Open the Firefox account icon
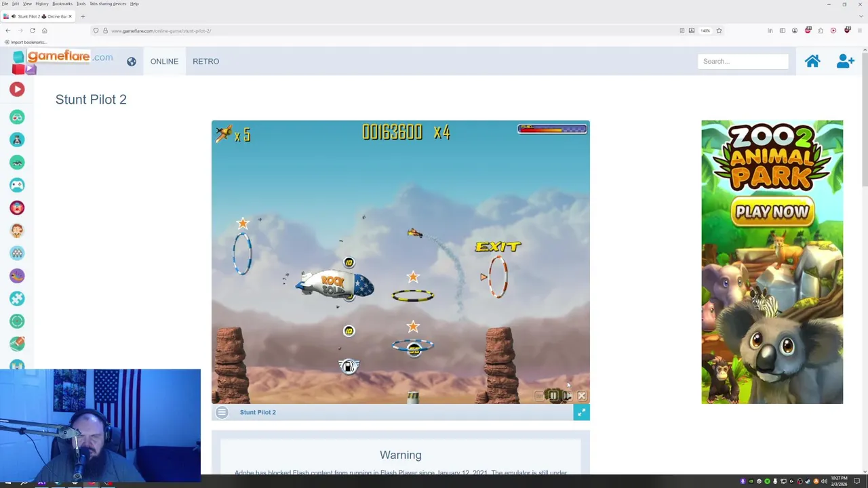868x488 pixels. click(795, 30)
